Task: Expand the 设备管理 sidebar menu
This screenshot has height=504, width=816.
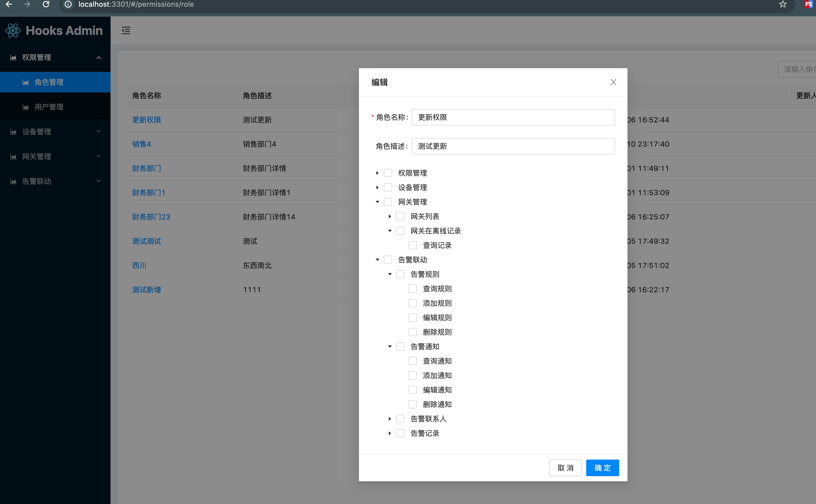Action: pyautogui.click(x=55, y=132)
